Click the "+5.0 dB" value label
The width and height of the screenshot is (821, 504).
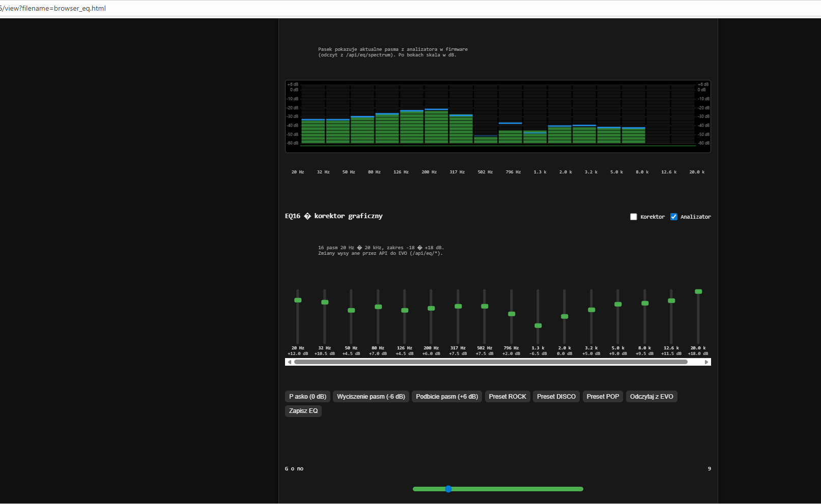coord(591,354)
